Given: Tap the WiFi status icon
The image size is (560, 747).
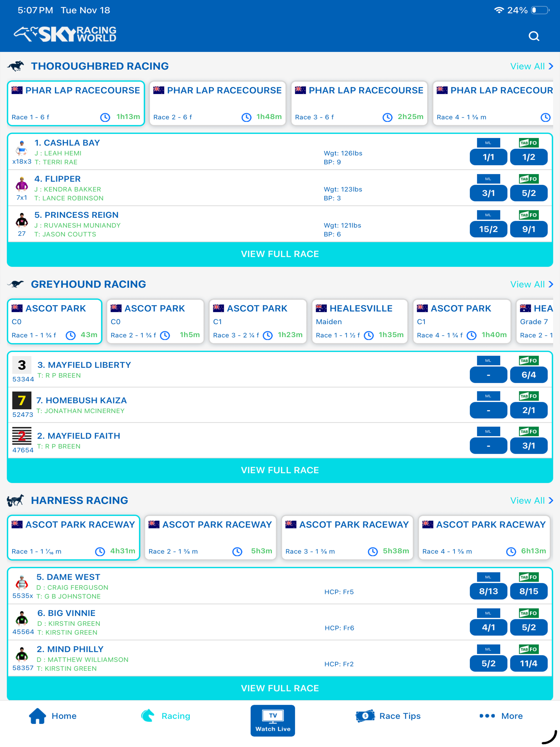Looking at the screenshot, I should 499,10.
